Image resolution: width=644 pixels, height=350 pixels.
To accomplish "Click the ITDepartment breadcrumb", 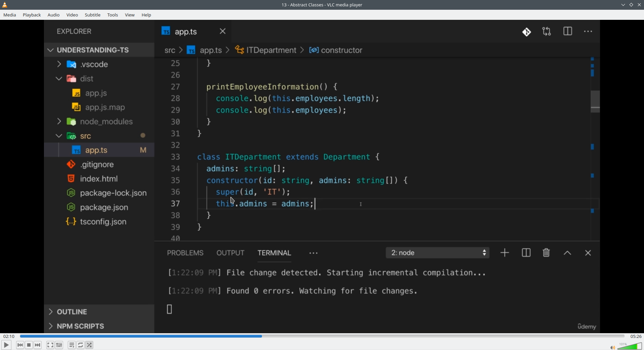I will 266,50.
